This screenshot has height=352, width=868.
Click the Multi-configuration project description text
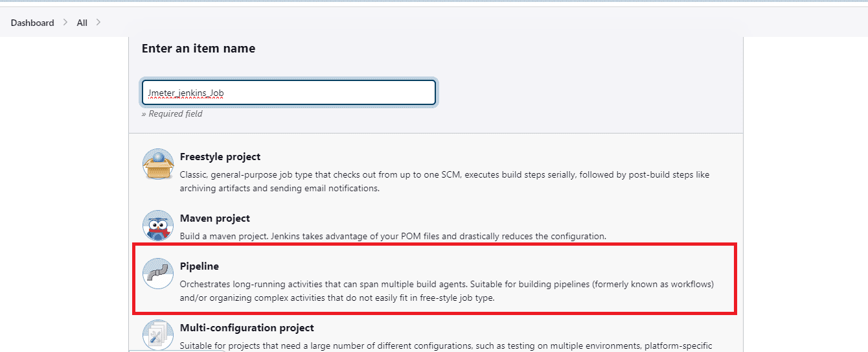[x=446, y=346]
